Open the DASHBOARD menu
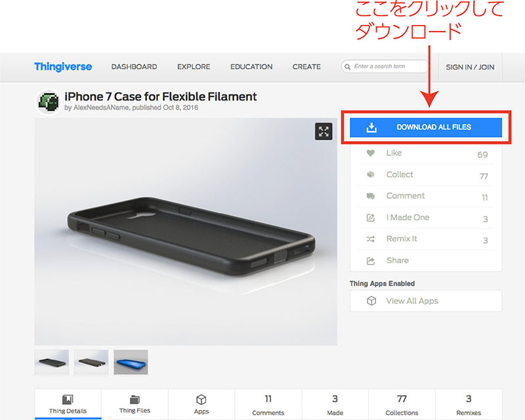The height and width of the screenshot is (420, 525). coord(134,67)
